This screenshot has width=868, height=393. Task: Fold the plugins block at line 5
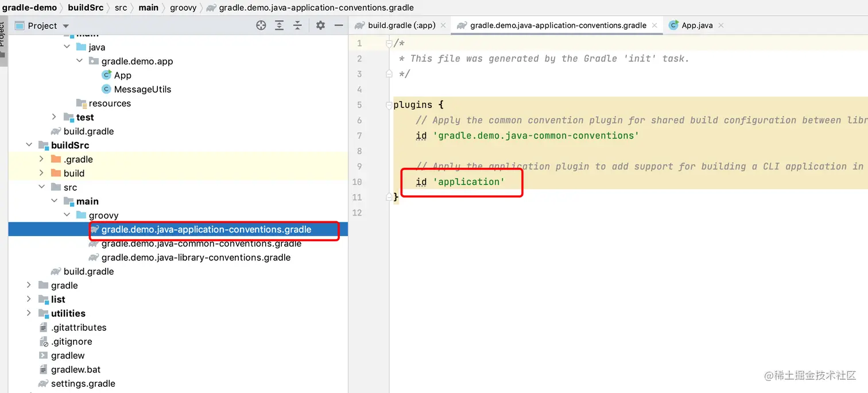[389, 105]
